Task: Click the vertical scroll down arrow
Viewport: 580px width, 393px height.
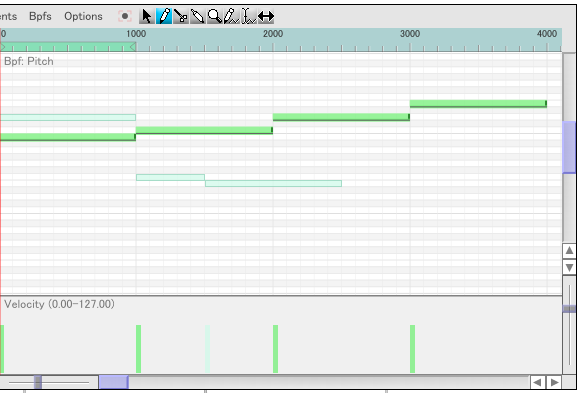Action: click(569, 267)
